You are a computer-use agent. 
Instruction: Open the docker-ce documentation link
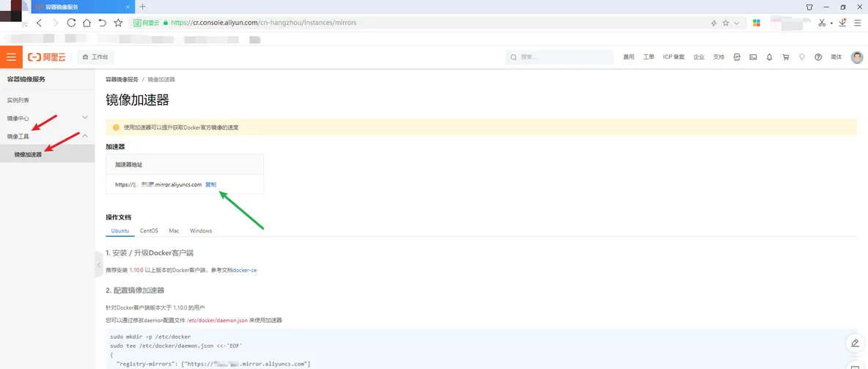coord(245,271)
